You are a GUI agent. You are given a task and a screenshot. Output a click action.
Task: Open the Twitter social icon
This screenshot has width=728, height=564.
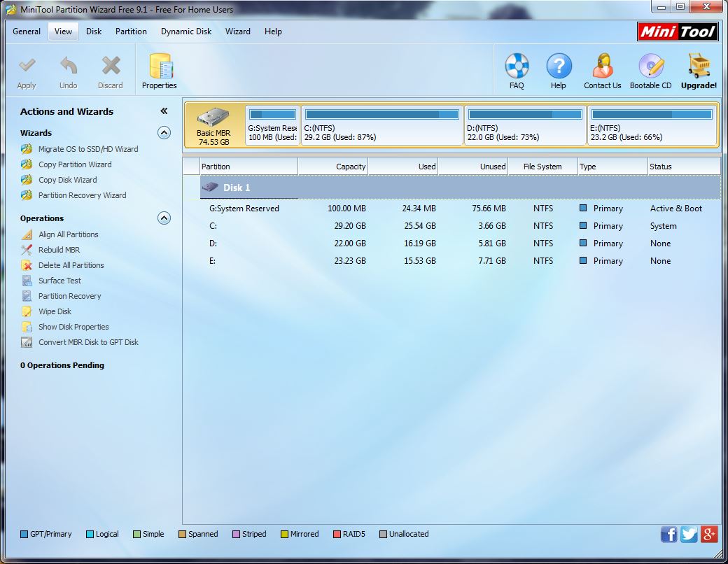[689, 535]
